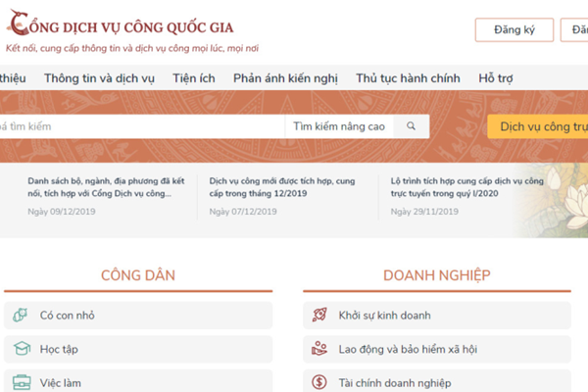588x392 pixels.
Task: Click Tìm kiếm nâng cao link
Action: click(339, 126)
